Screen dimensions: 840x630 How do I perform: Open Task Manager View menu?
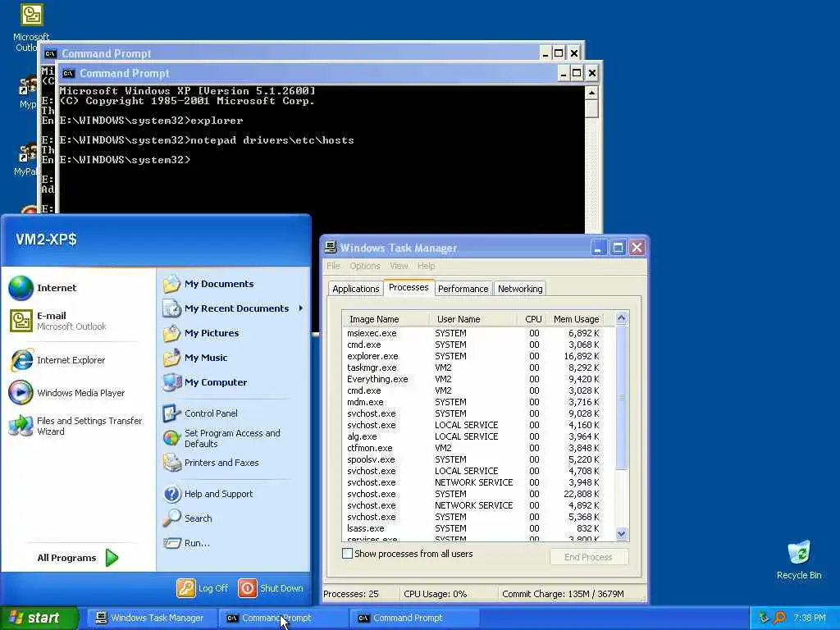(x=399, y=266)
